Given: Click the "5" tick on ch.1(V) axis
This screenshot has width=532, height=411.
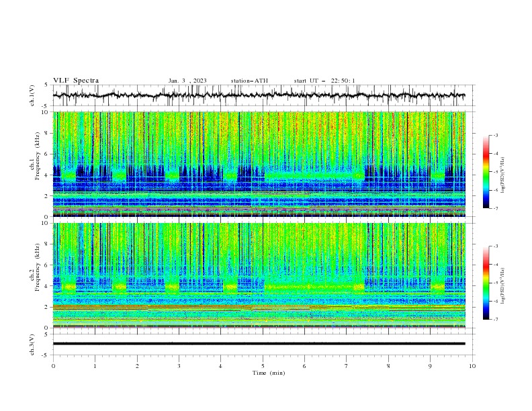Looking at the screenshot, I should (x=46, y=85).
